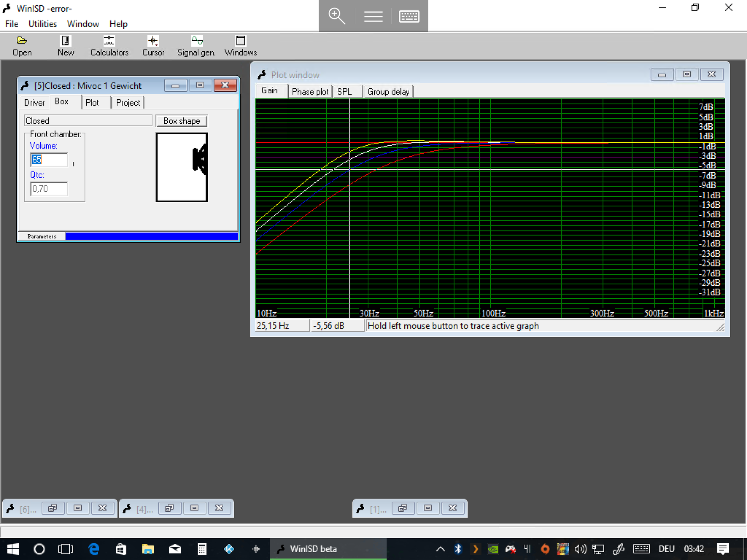Open the Windows toolbar item

tap(240, 46)
